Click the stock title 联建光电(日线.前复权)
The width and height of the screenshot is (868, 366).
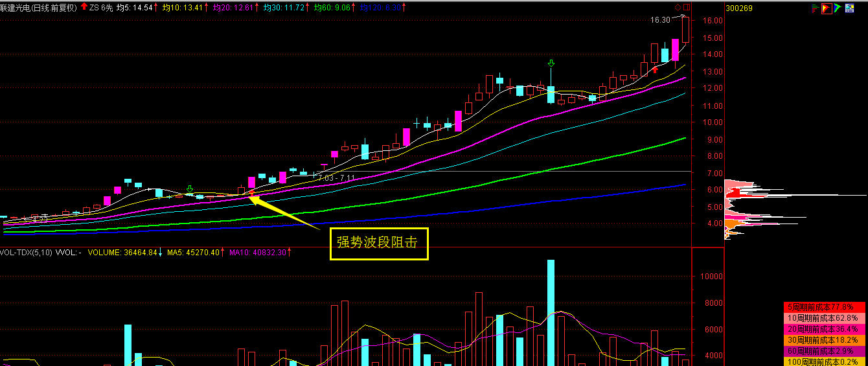pos(38,8)
